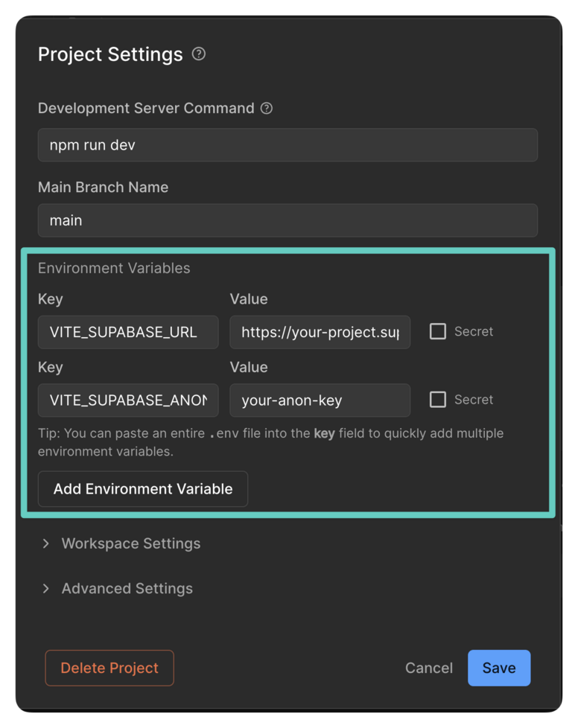Image resolution: width=578 pixels, height=728 pixels.
Task: Save the project settings
Action: tap(499, 668)
